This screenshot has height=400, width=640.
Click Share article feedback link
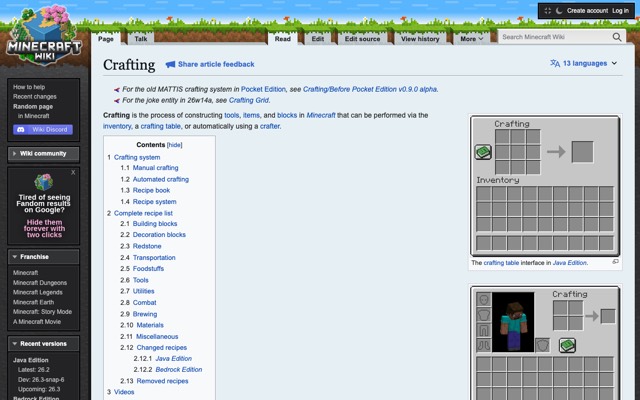pos(216,64)
